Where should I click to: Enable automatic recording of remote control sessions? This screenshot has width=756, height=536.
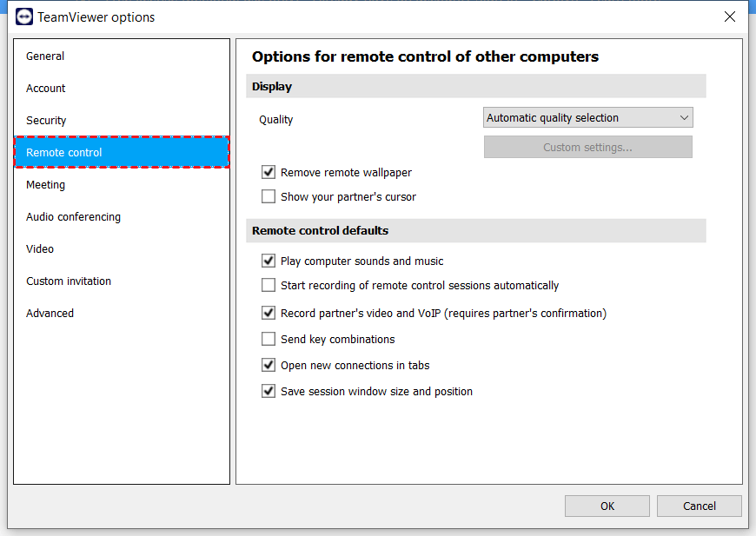[x=268, y=285]
